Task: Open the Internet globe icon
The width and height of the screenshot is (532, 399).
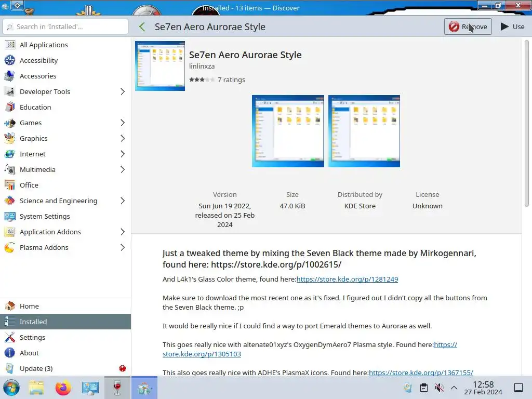Action: [x=10, y=154]
